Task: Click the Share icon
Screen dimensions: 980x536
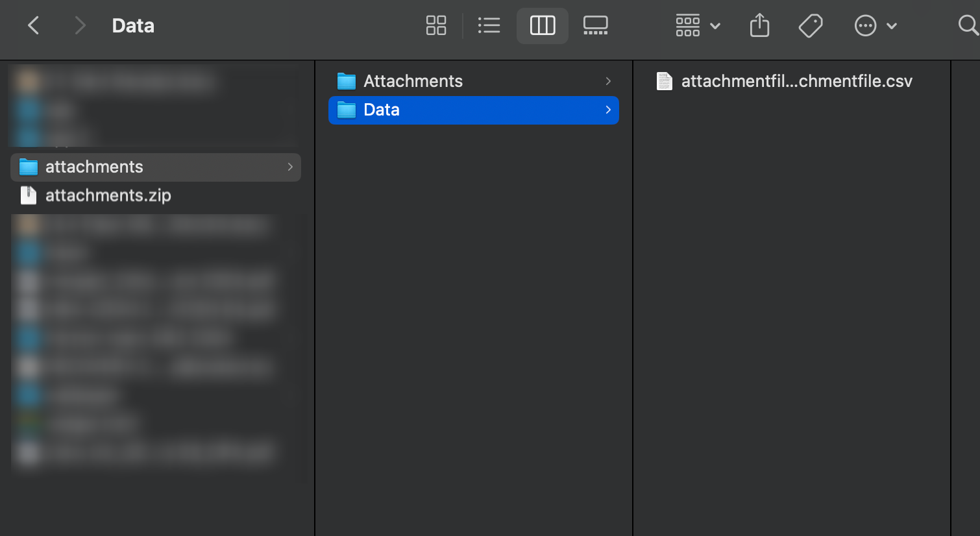Action: click(759, 26)
